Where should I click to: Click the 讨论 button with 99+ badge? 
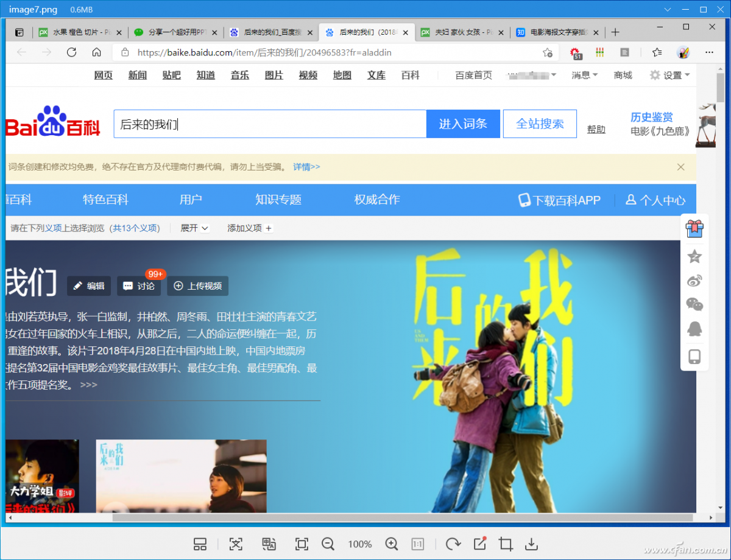(139, 285)
